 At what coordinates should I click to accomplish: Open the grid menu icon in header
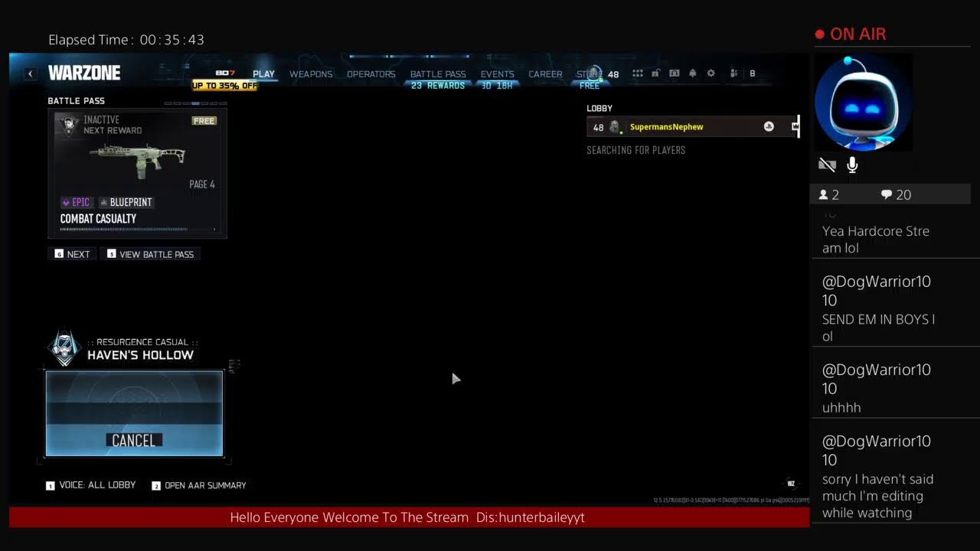pyautogui.click(x=637, y=73)
